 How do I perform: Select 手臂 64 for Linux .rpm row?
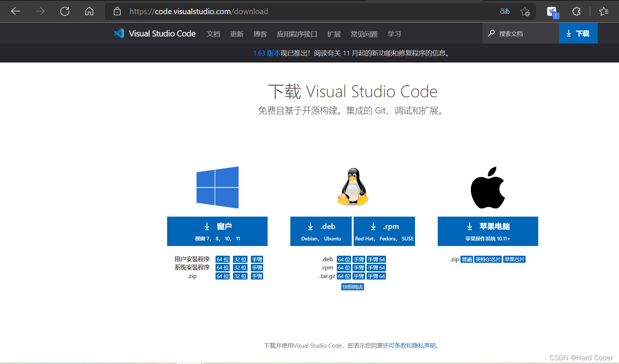[x=376, y=268]
